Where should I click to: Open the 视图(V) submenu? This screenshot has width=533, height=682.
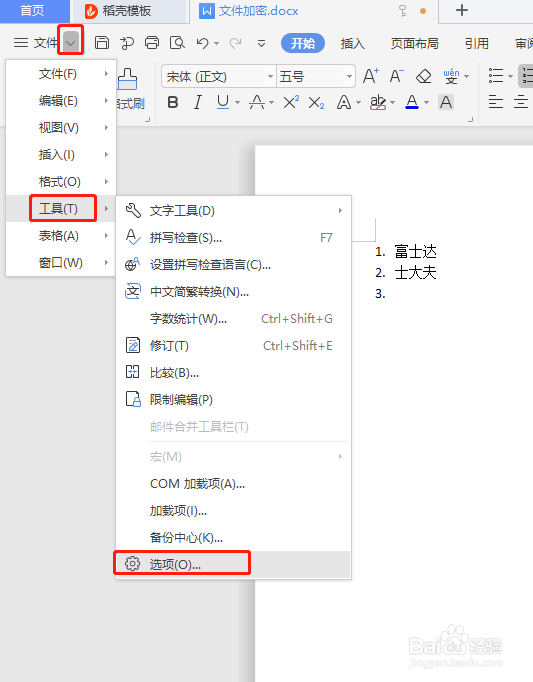coord(61,128)
